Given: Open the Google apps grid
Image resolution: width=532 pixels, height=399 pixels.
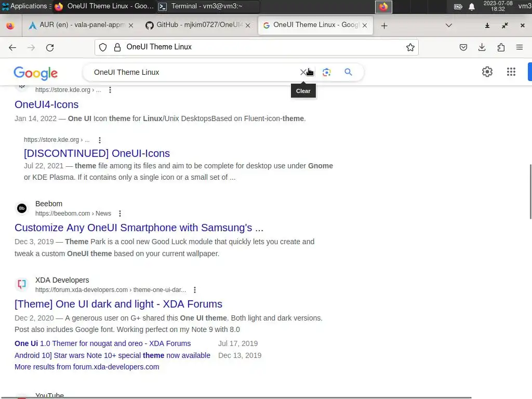Looking at the screenshot, I should pyautogui.click(x=511, y=72).
